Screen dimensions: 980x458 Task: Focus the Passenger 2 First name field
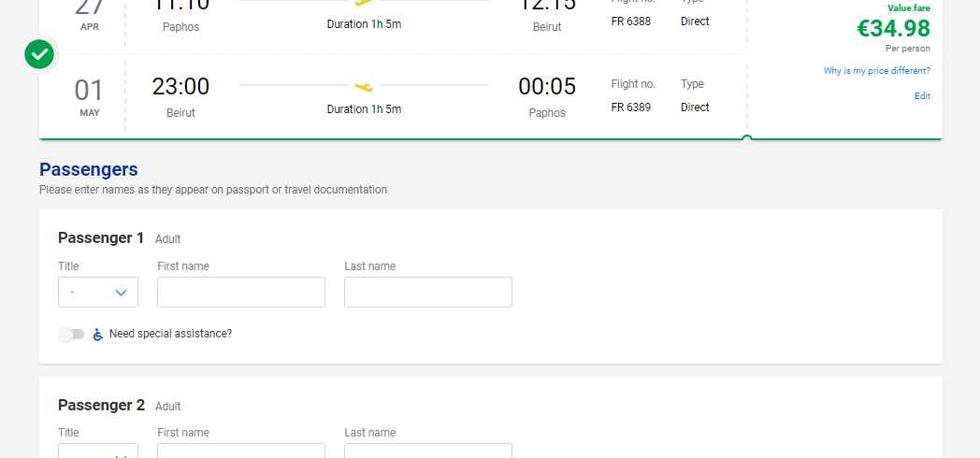click(241, 451)
